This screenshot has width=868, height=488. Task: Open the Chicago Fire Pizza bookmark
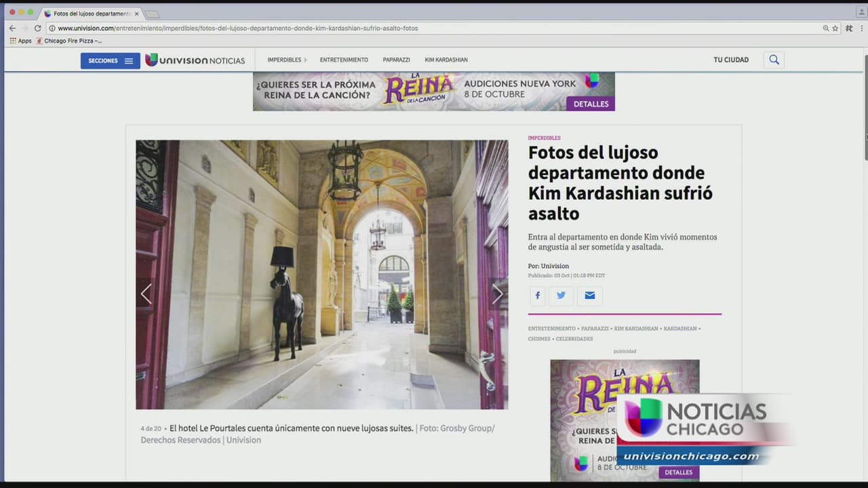tap(72, 41)
